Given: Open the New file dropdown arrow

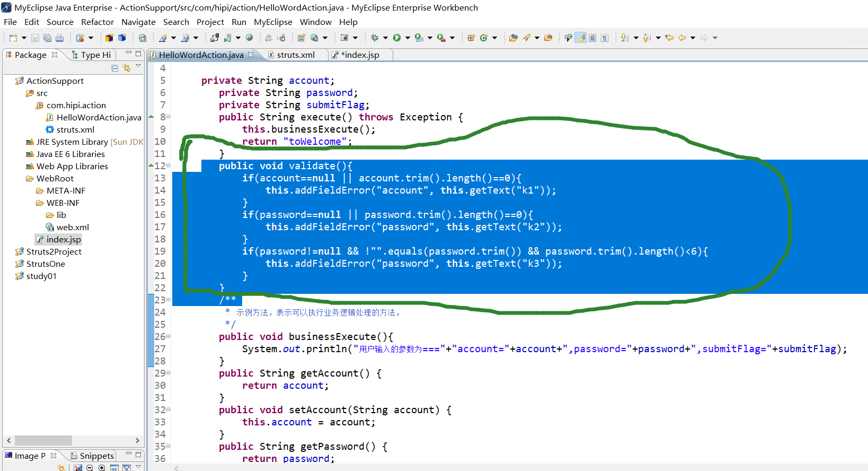Looking at the screenshot, I should coord(24,38).
